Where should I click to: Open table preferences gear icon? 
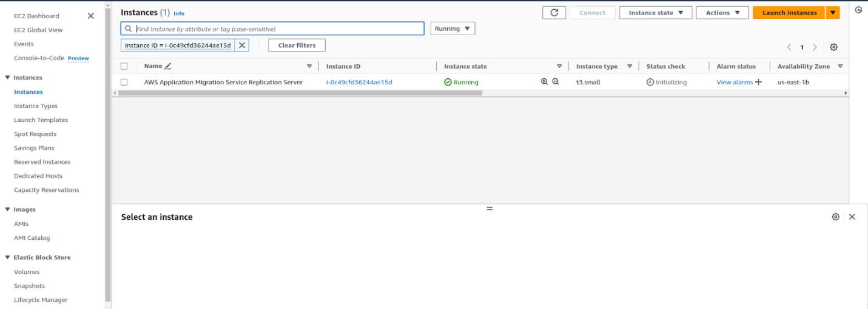(834, 47)
